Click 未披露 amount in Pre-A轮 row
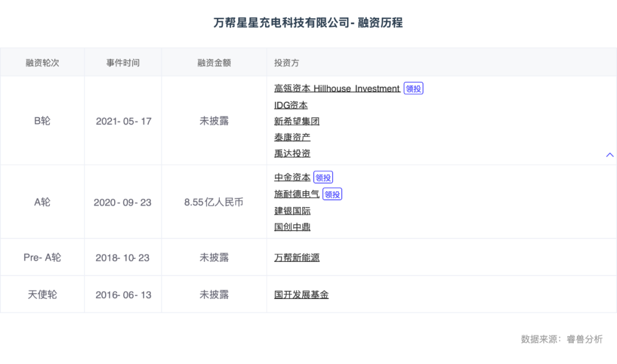 [x=214, y=258]
